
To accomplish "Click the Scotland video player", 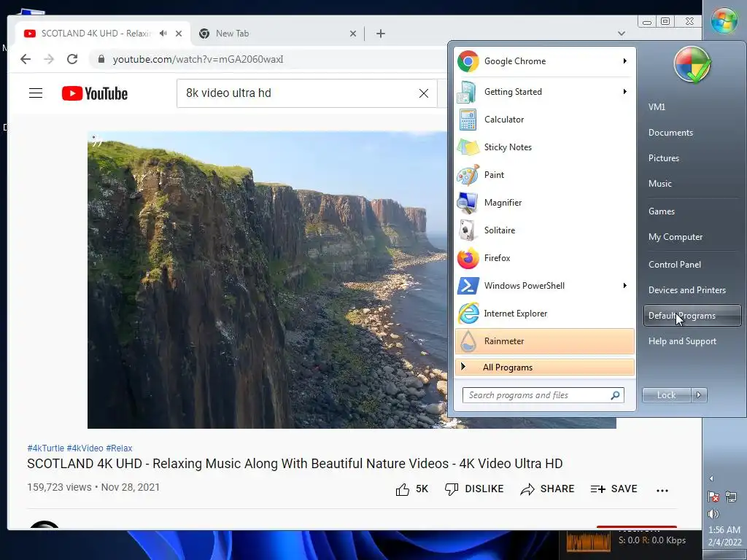I will point(267,280).
